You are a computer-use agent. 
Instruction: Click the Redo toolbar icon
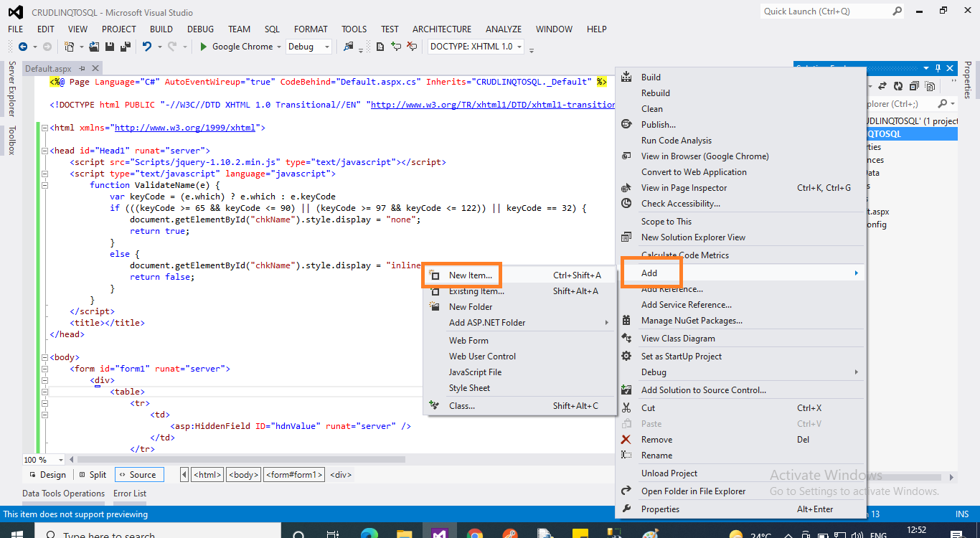(171, 47)
